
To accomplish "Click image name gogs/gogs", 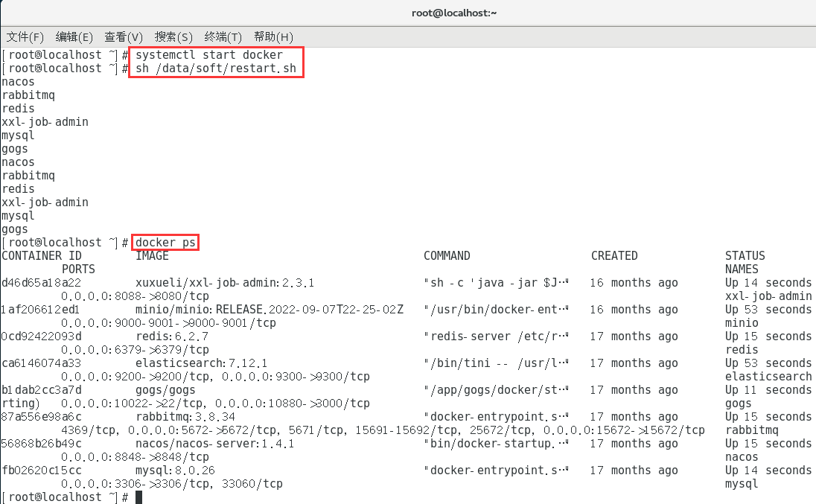I will tap(165, 390).
